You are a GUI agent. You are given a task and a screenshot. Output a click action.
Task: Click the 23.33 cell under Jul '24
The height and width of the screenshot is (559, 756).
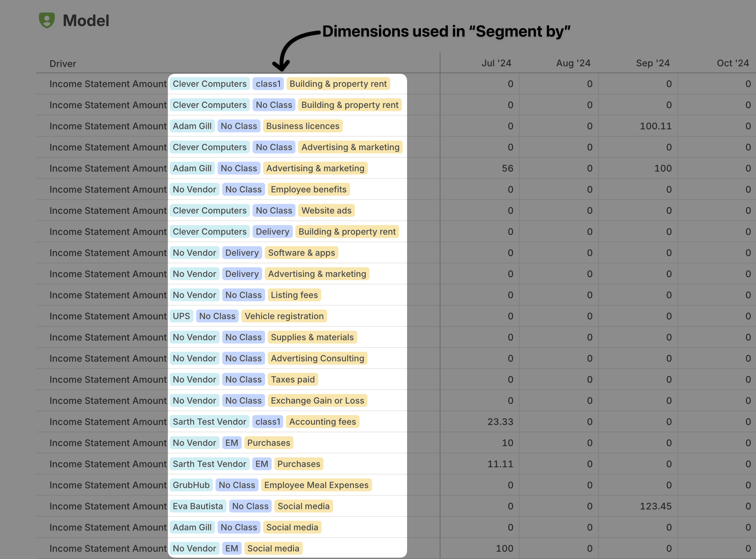coord(500,422)
